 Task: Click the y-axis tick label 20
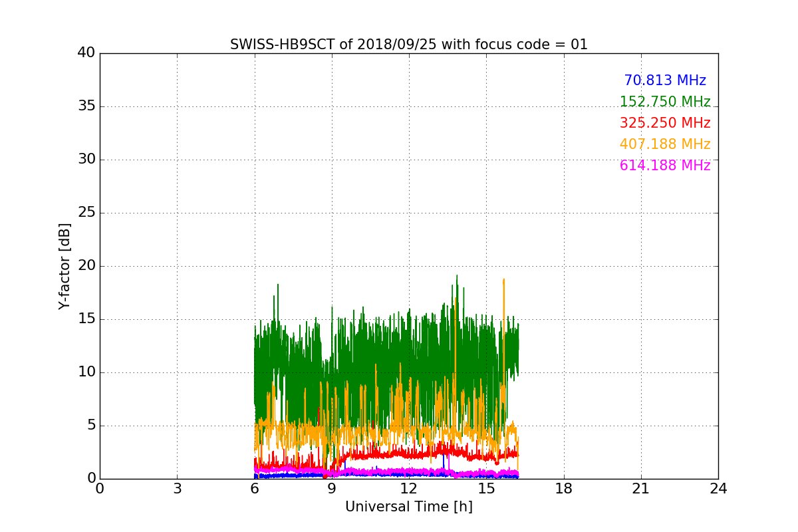pos(86,266)
